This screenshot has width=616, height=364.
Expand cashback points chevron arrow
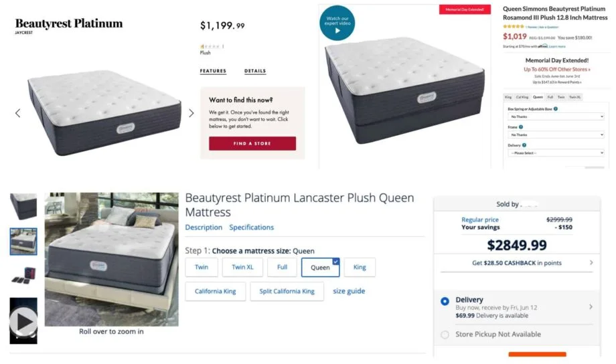(591, 263)
